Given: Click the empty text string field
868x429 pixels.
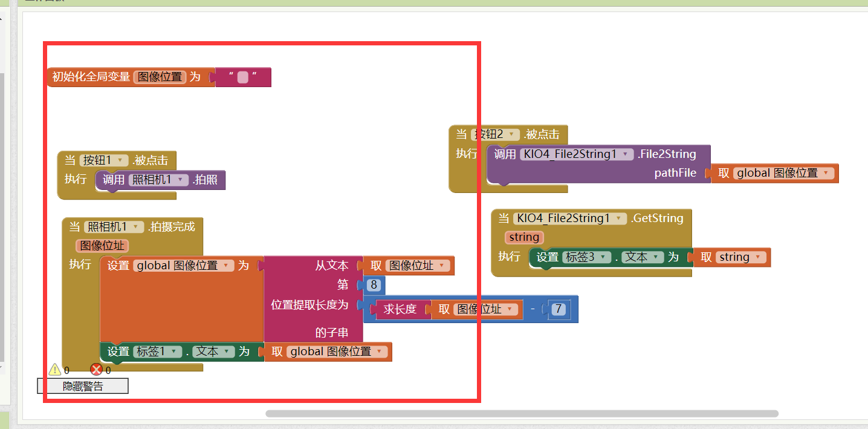Looking at the screenshot, I should [x=243, y=77].
